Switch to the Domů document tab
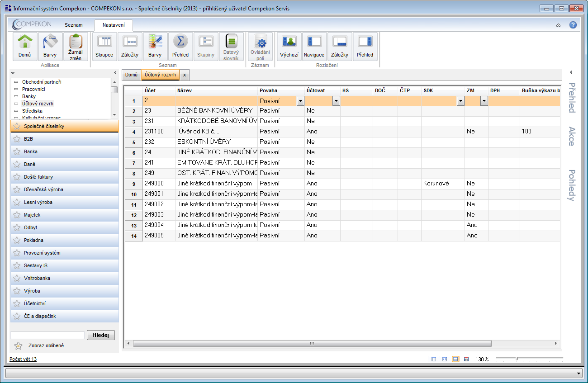 coord(131,75)
